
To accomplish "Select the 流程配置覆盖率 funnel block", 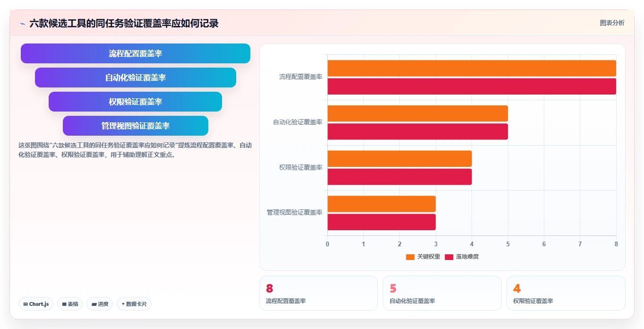I will pos(136,53).
